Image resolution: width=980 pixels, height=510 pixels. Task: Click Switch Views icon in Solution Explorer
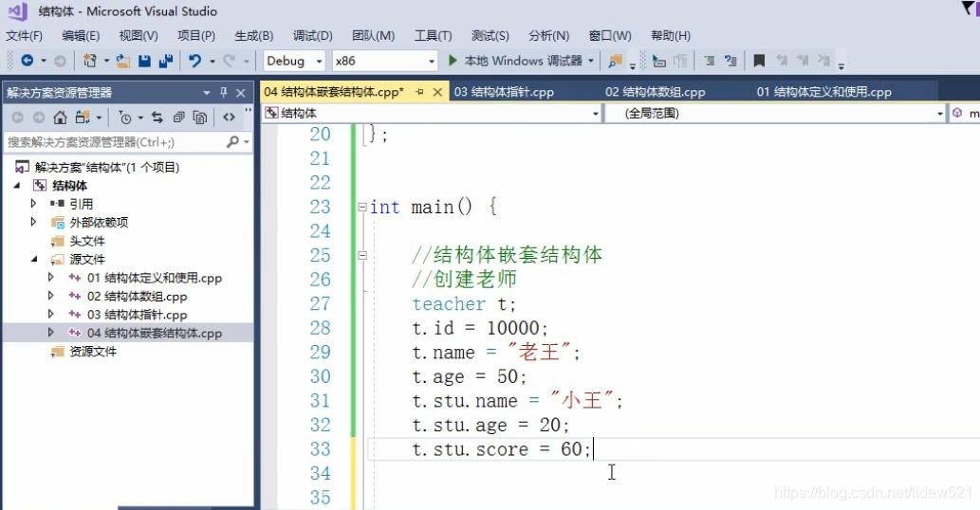[83, 117]
